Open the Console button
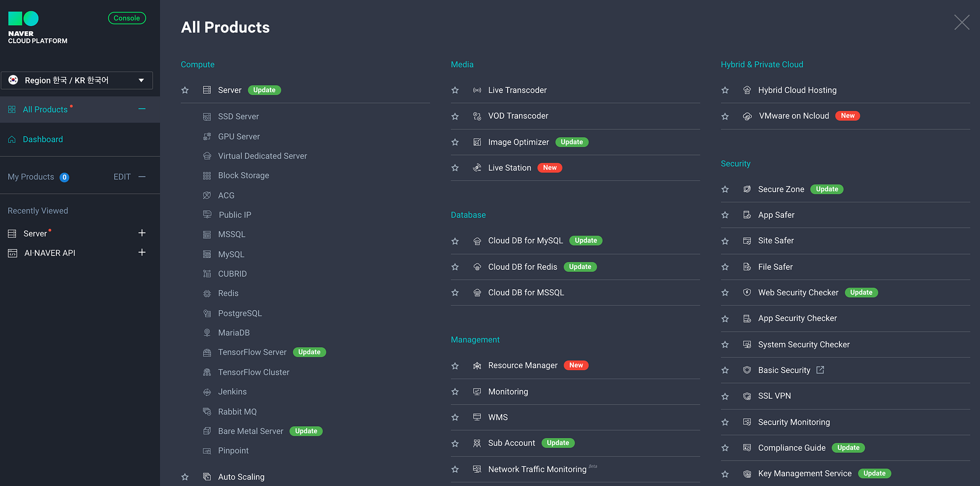The image size is (980, 486). point(127,18)
